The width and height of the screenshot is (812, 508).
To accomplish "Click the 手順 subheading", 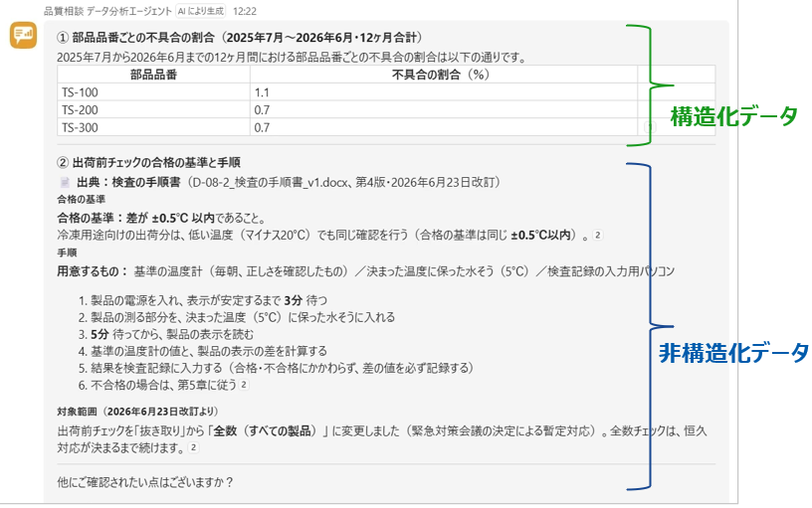I will click(67, 253).
